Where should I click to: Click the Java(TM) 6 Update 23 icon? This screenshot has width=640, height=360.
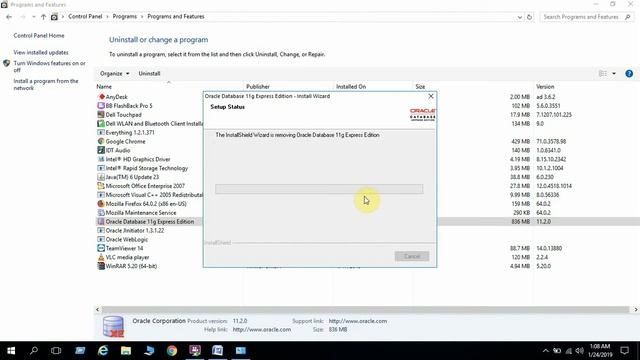tap(101, 177)
